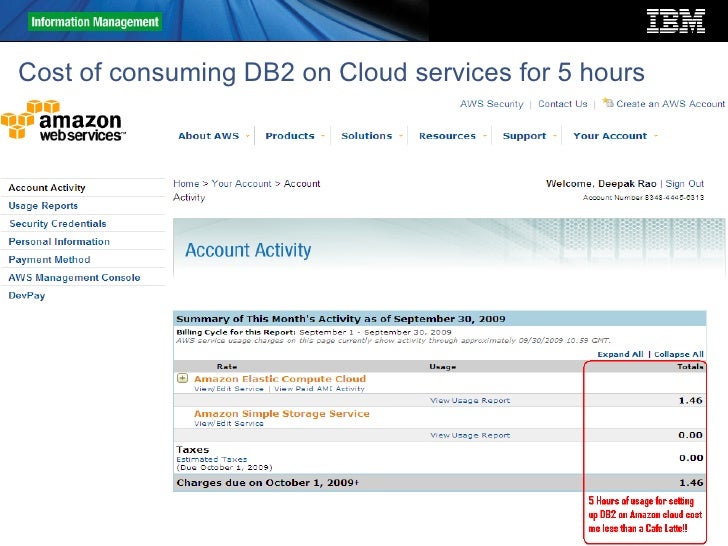Viewport: 728px width, 546px height.
Task: Click the Usage column header
Action: pos(442,366)
